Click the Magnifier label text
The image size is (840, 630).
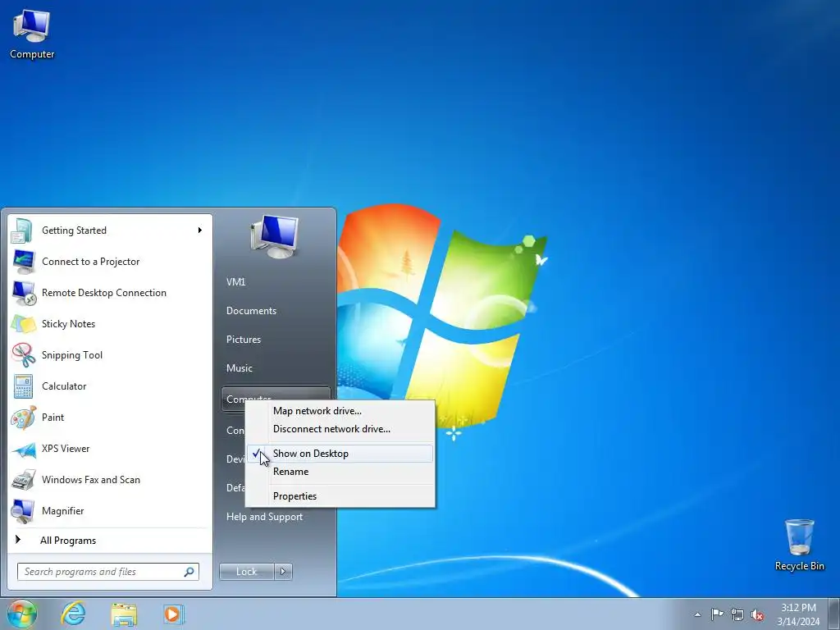(x=63, y=511)
